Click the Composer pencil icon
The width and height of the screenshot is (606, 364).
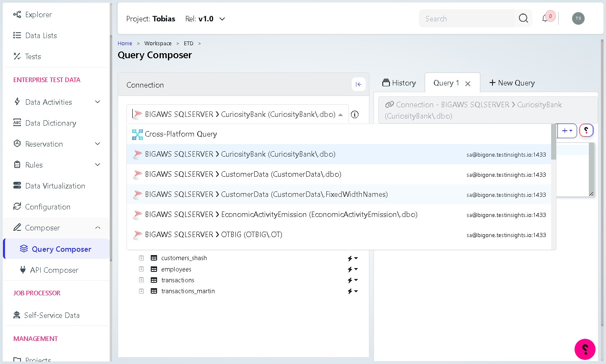[x=17, y=227]
